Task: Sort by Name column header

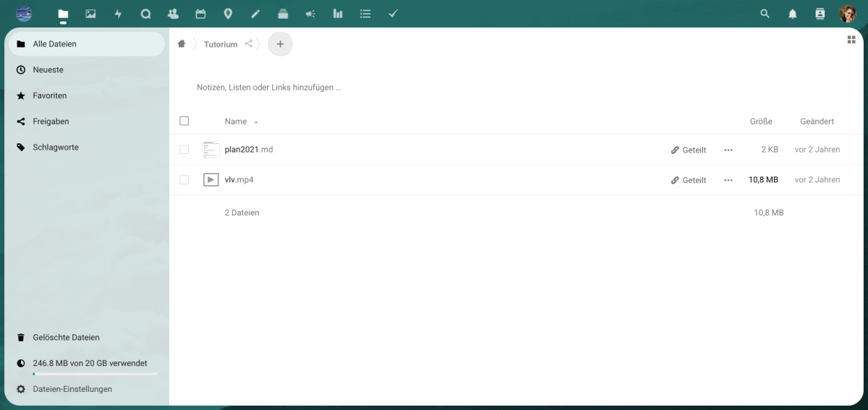Action: pos(236,121)
